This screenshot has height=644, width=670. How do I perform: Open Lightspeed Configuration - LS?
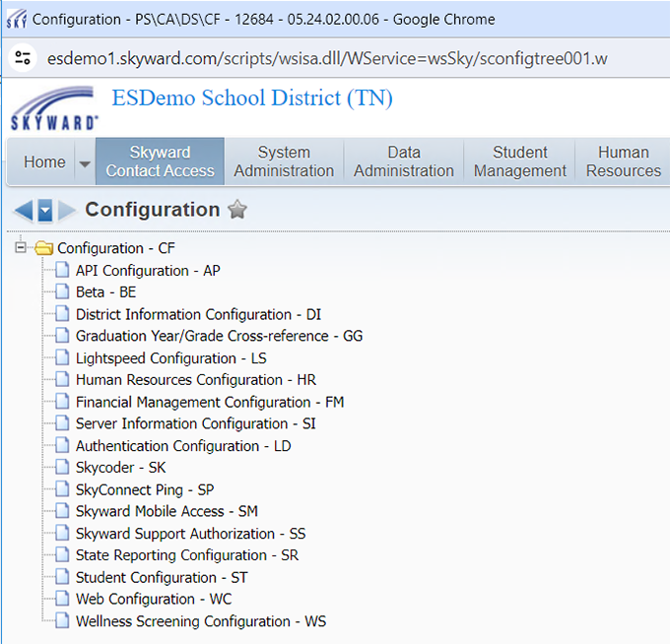(170, 358)
